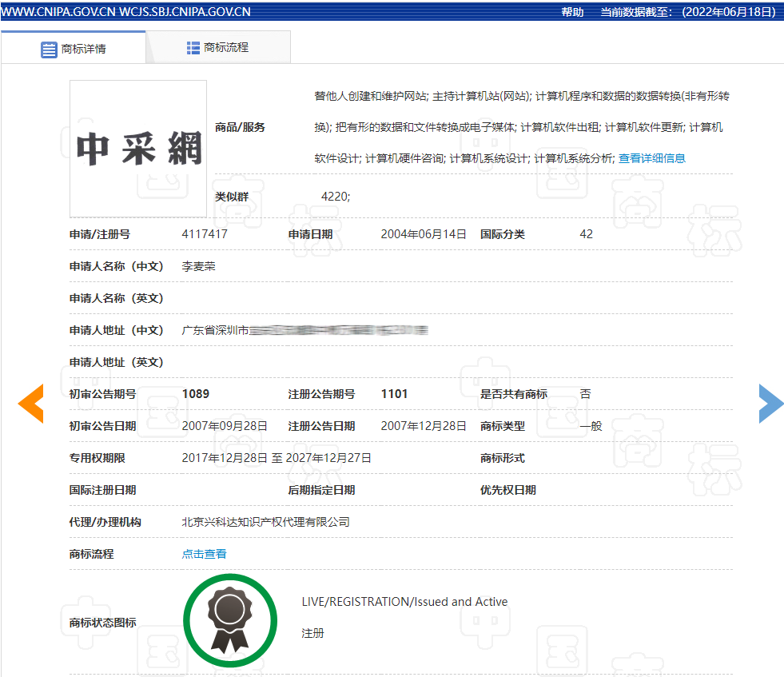Go to previous trademark with orange left arrow
The width and height of the screenshot is (784, 677).
click(30, 404)
